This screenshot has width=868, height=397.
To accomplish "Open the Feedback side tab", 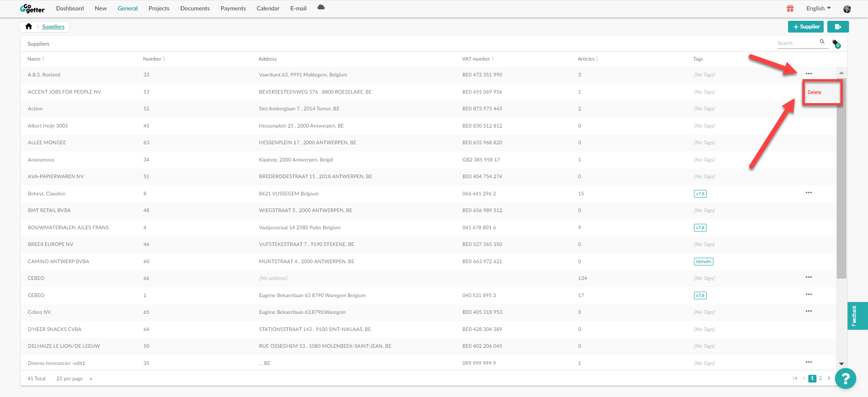I will click(x=858, y=316).
